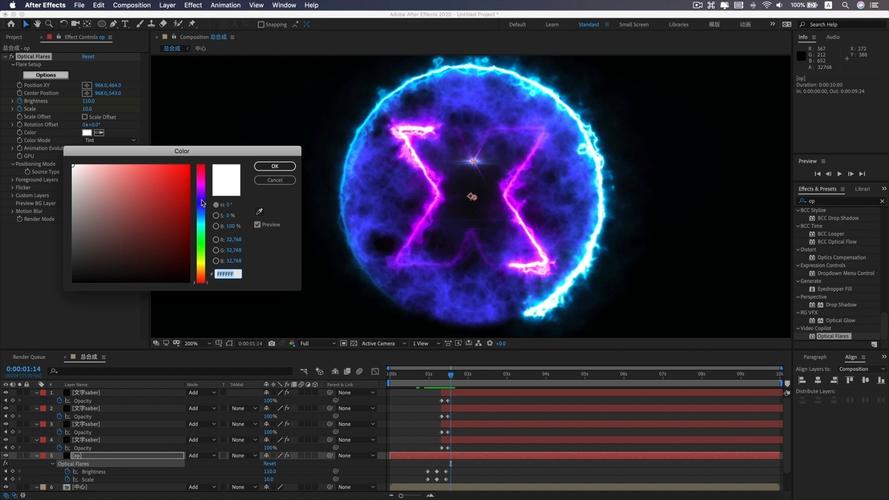Screen dimensions: 889x500
Task: Open the 200% magnification dropdown
Action: [x=197, y=344]
